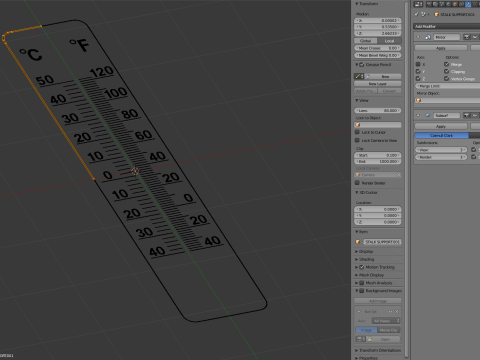Toggle the Motion Tracking checkbox
This screenshot has width=480, height=360.
362,267
